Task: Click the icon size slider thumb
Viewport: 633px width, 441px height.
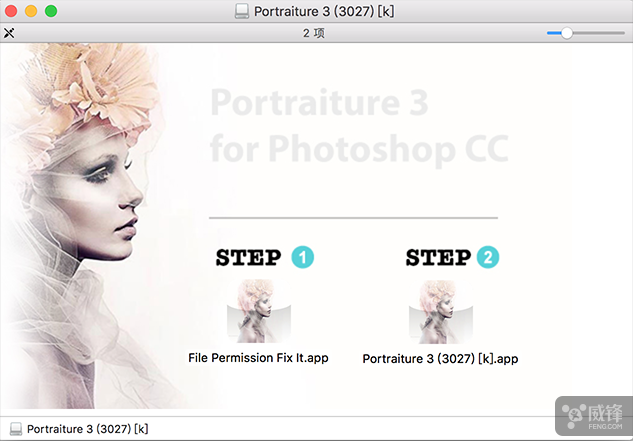Action: pos(567,33)
